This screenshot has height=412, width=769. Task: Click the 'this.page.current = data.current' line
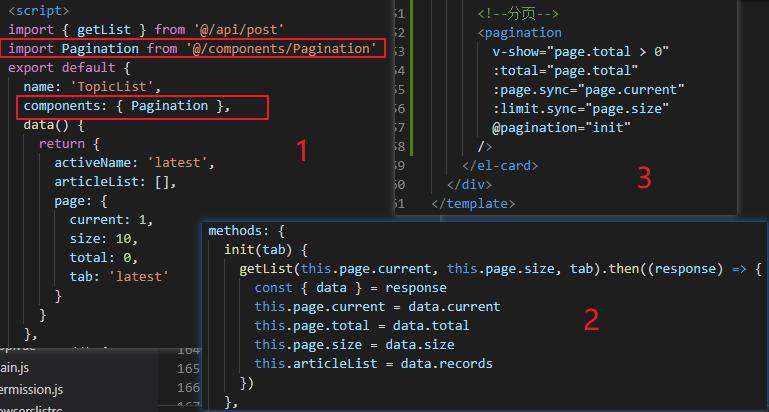coord(378,307)
